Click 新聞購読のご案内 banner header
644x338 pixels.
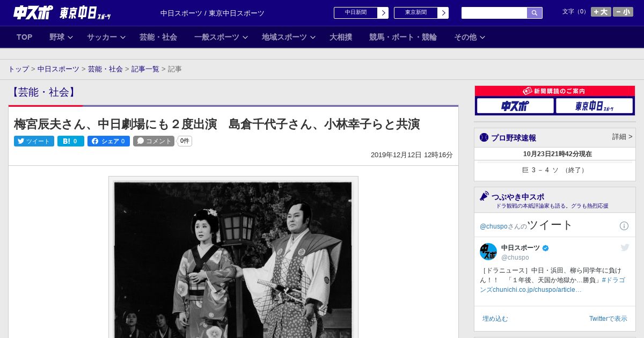point(555,91)
